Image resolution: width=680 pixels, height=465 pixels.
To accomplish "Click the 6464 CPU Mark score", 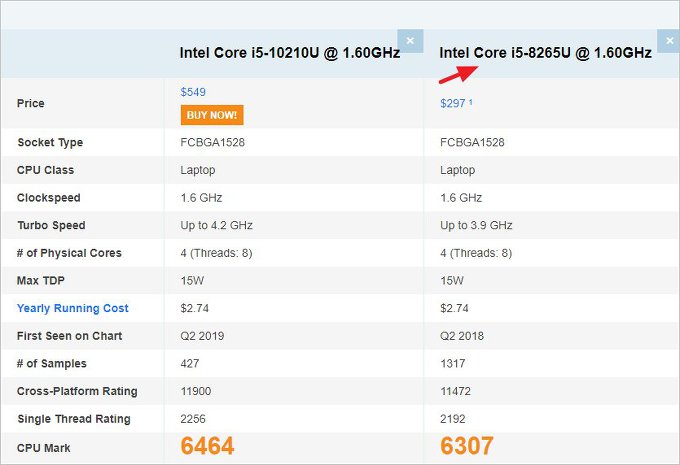I will pyautogui.click(x=208, y=446).
